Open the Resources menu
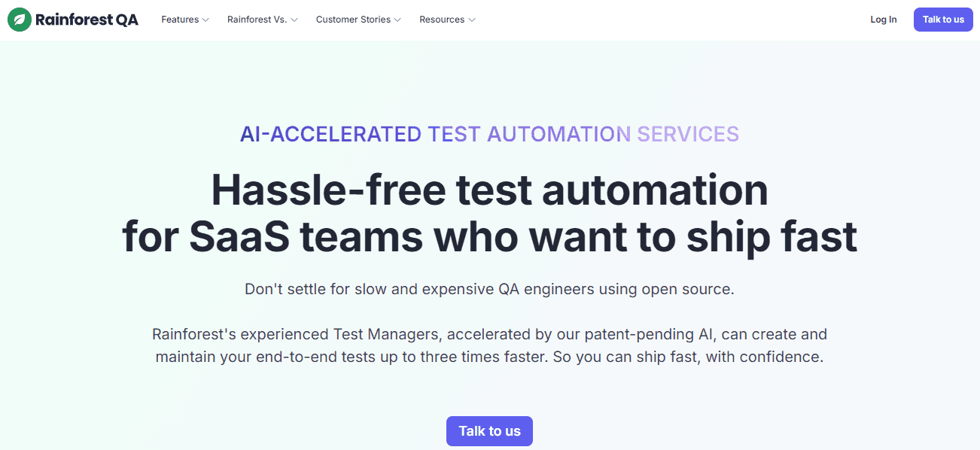The image size is (980, 450). tap(442, 20)
